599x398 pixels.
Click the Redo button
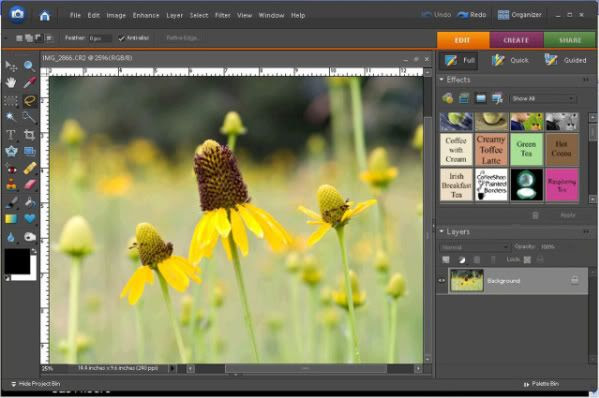472,15
